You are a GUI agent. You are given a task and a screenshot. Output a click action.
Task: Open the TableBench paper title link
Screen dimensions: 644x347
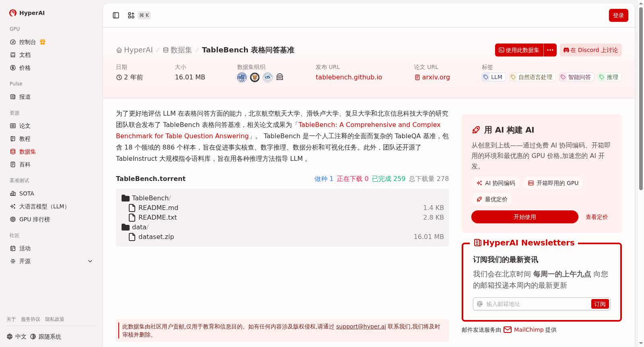(278, 130)
